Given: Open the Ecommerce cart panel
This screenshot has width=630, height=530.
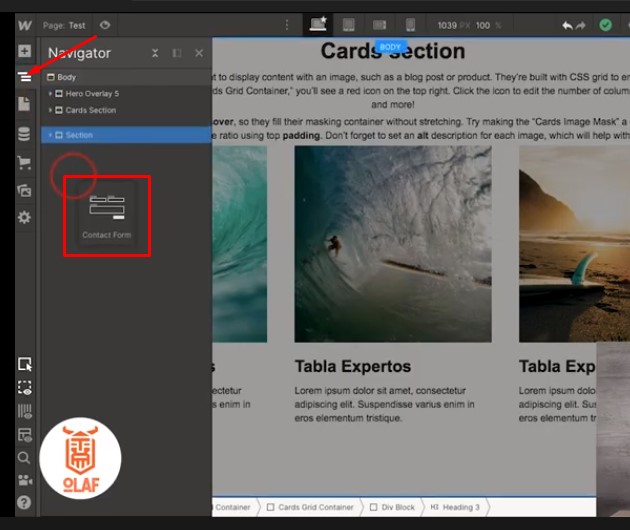Looking at the screenshot, I should [x=24, y=162].
